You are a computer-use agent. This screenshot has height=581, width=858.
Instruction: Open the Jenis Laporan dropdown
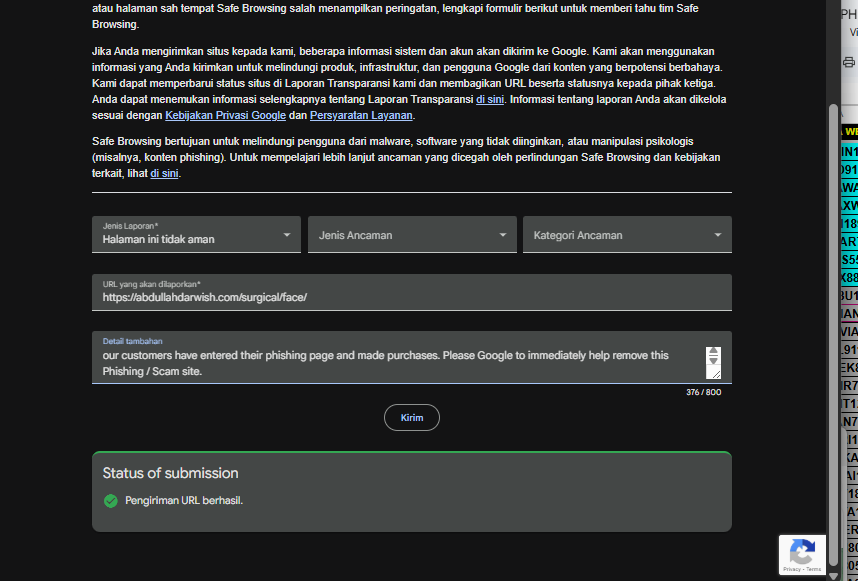pyautogui.click(x=196, y=235)
